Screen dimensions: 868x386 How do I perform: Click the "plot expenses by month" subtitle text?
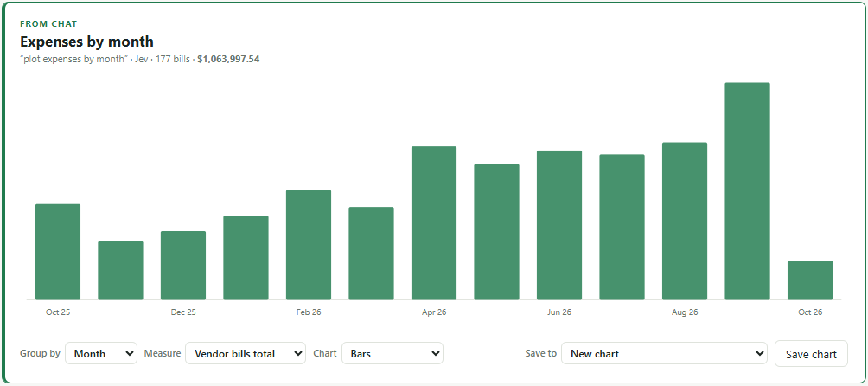click(74, 59)
